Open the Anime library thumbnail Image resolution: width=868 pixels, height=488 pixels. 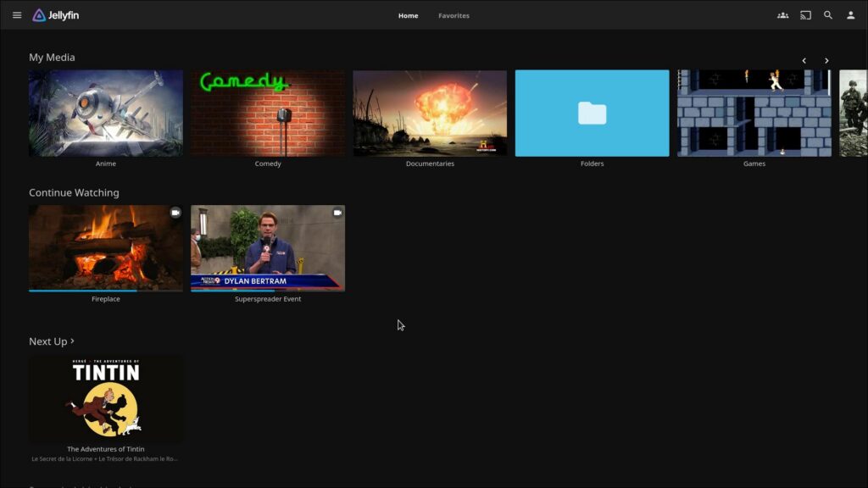(106, 113)
